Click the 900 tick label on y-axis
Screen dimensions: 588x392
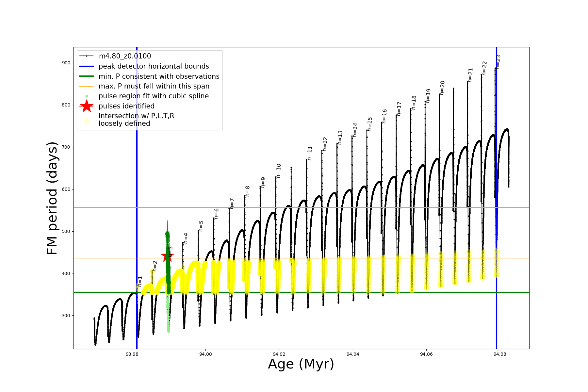click(66, 63)
